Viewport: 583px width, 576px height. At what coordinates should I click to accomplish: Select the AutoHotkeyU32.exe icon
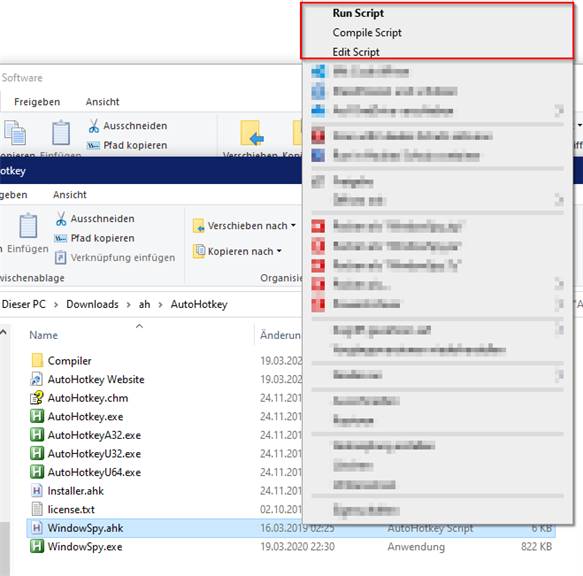click(x=37, y=453)
